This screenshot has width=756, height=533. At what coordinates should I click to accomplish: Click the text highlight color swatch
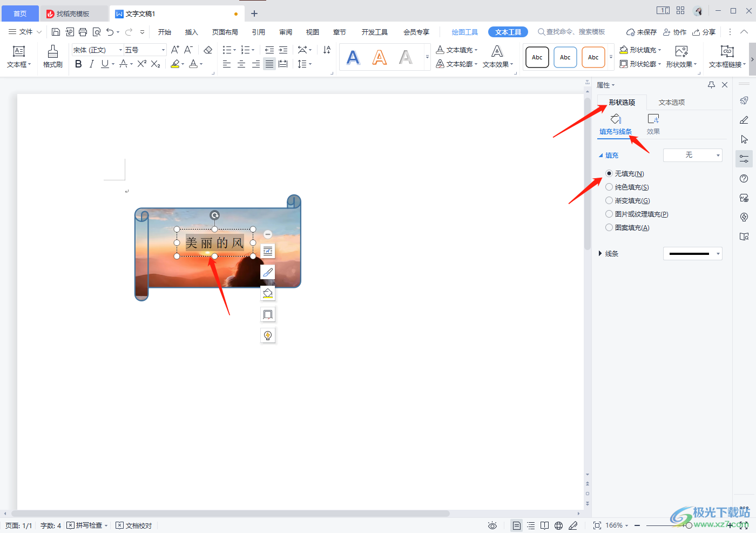[175, 64]
